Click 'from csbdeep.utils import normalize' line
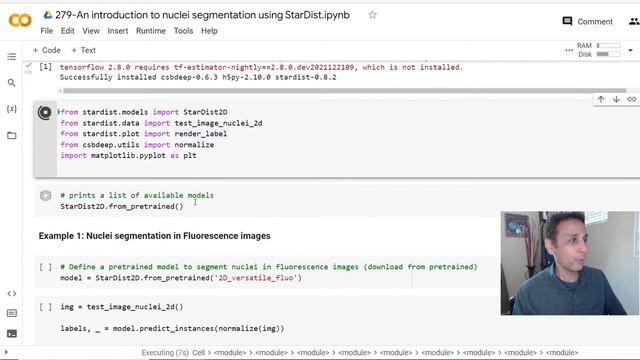The height and width of the screenshot is (360, 640). click(x=137, y=144)
